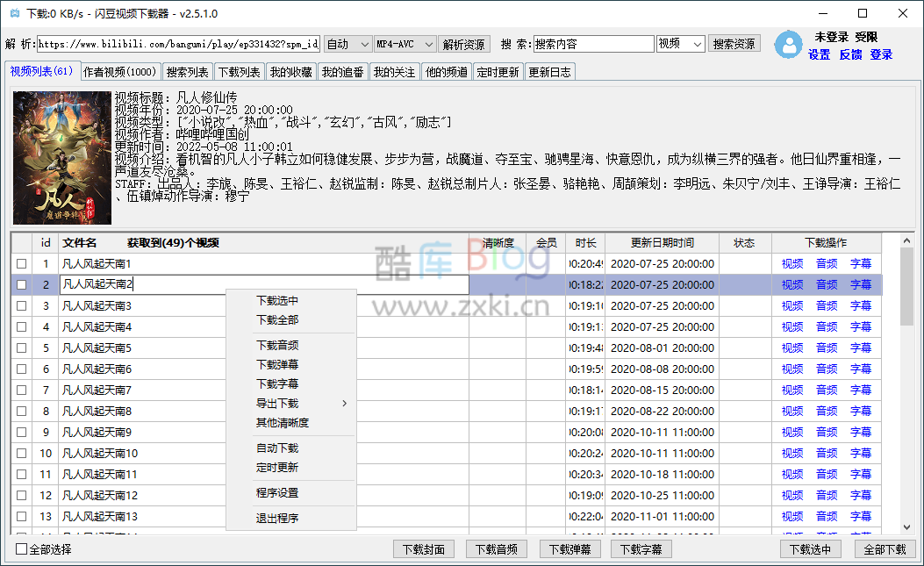Click the 下载封面 button
The height and width of the screenshot is (566, 924).
pyautogui.click(x=424, y=549)
